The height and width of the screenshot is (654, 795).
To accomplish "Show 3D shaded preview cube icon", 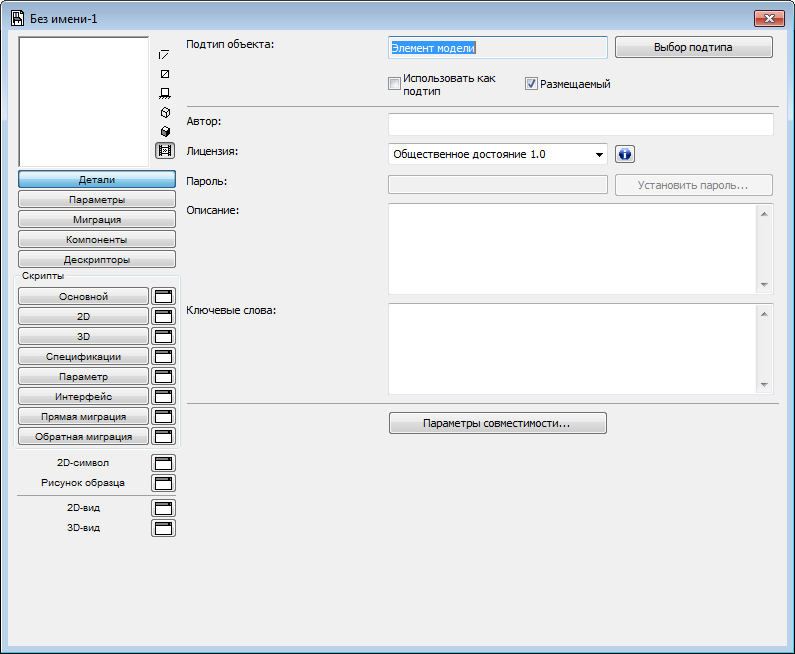I will 165,131.
